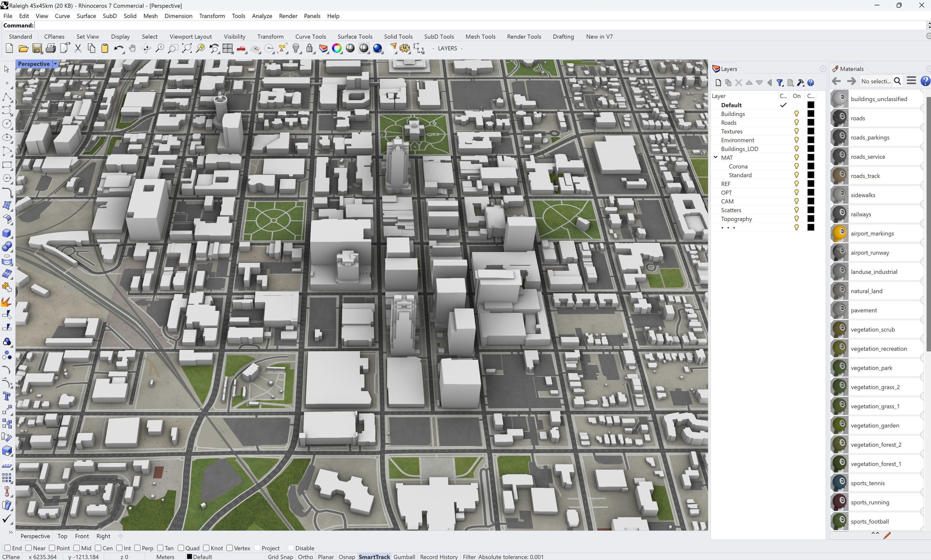
Task: Open the Materials panel hamburger menu
Action: coord(911,81)
